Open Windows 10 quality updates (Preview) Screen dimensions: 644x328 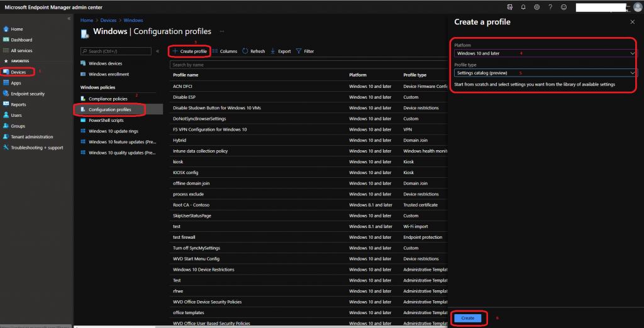[122, 153]
